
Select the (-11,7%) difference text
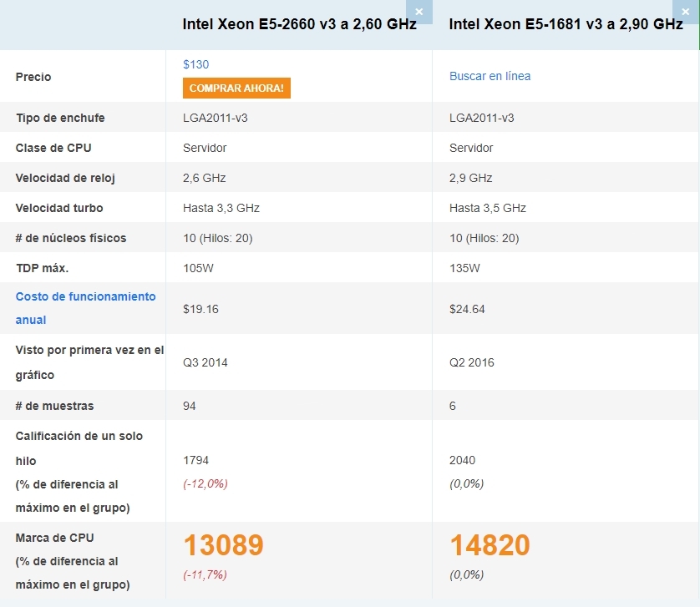click(x=205, y=574)
